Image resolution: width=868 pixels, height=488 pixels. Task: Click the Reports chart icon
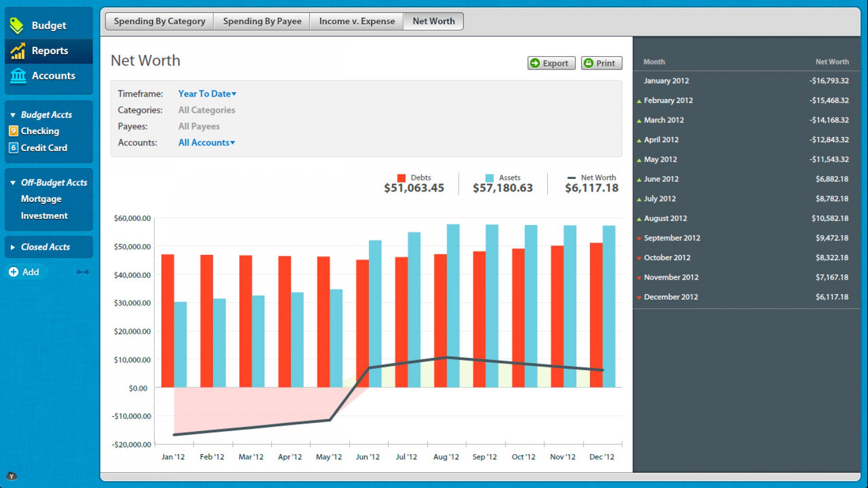click(x=18, y=51)
